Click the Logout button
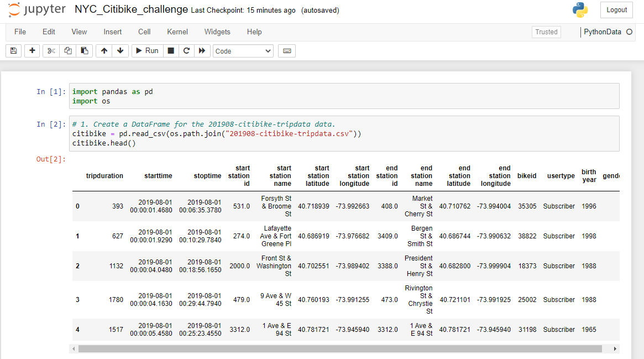The height and width of the screenshot is (359, 644). 616,10
